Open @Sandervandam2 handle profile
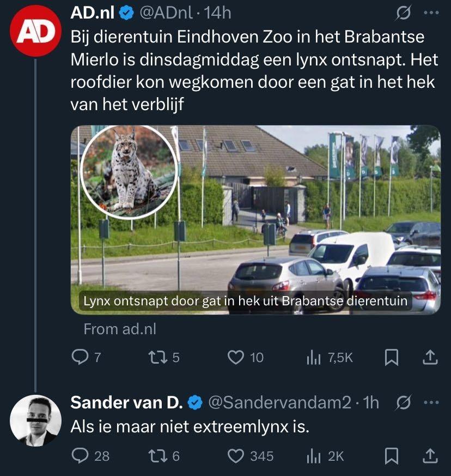 pyautogui.click(x=279, y=402)
